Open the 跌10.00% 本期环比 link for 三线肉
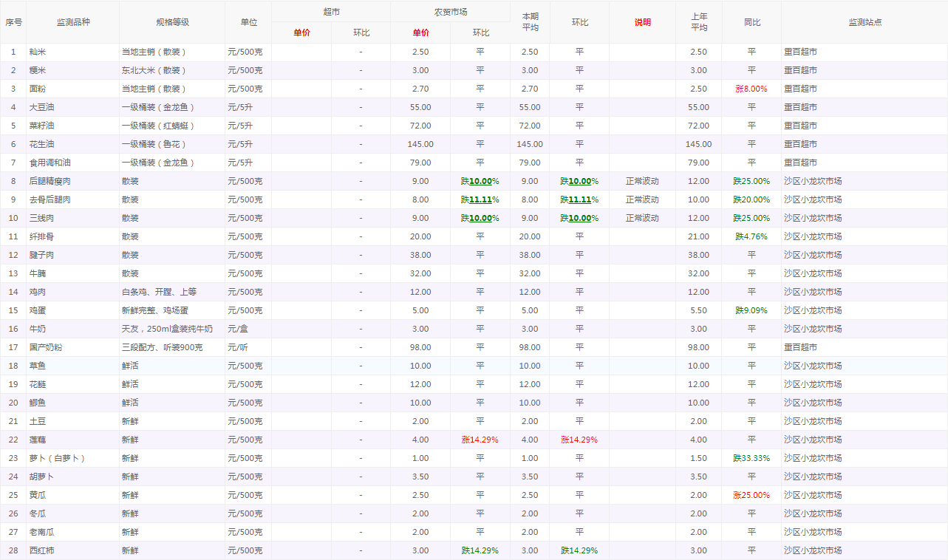948x560 pixels. [579, 218]
